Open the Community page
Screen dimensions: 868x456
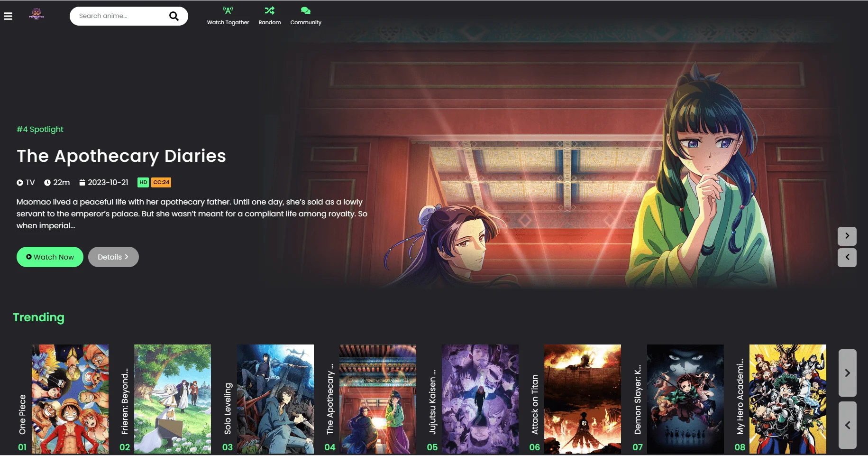pos(306,16)
